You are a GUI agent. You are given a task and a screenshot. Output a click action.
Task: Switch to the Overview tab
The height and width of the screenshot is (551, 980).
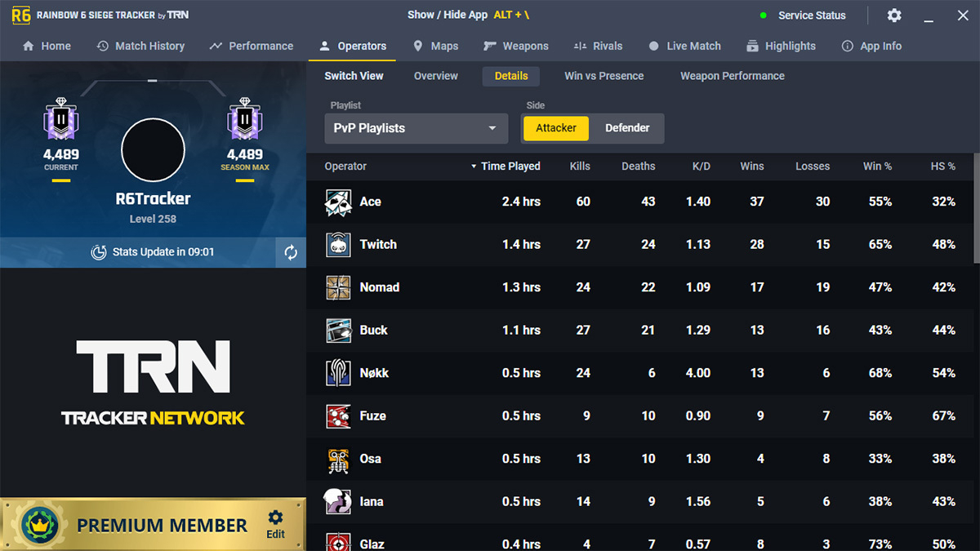click(435, 76)
